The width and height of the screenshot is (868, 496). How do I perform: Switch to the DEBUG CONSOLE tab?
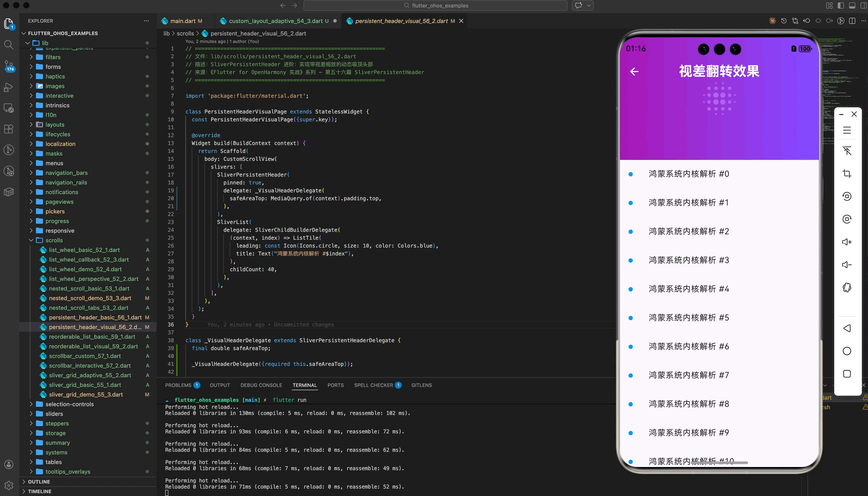tap(261, 385)
